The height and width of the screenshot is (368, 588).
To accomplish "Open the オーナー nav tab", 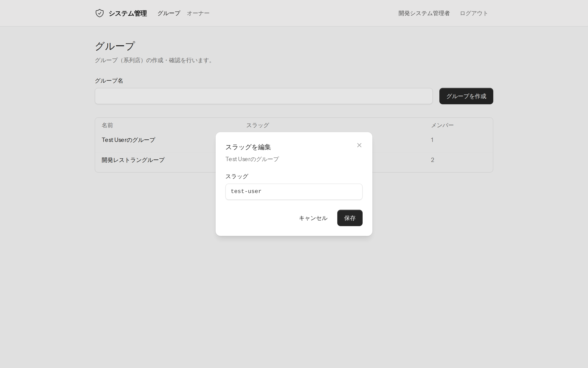I will pyautogui.click(x=198, y=13).
